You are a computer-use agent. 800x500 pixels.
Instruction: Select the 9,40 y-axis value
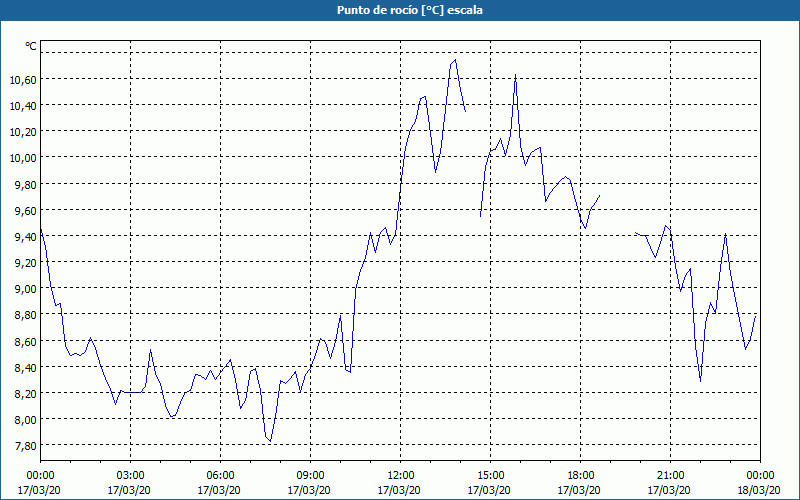[26, 236]
